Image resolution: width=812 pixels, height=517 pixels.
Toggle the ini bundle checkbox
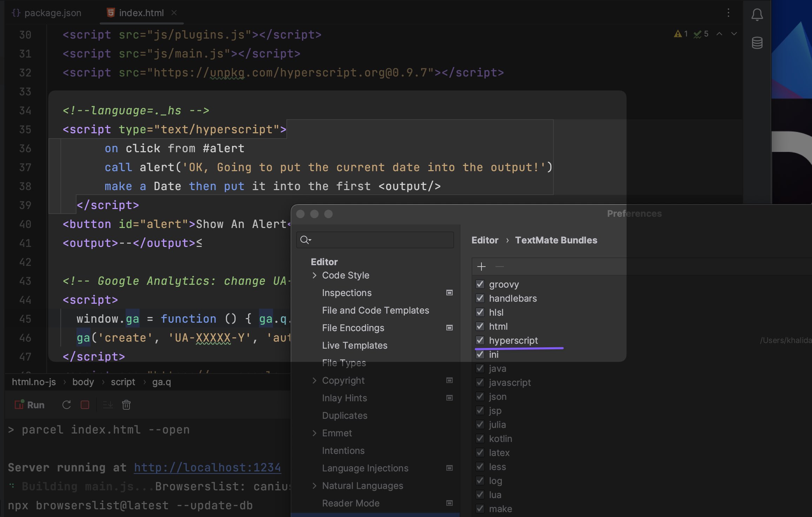click(480, 354)
